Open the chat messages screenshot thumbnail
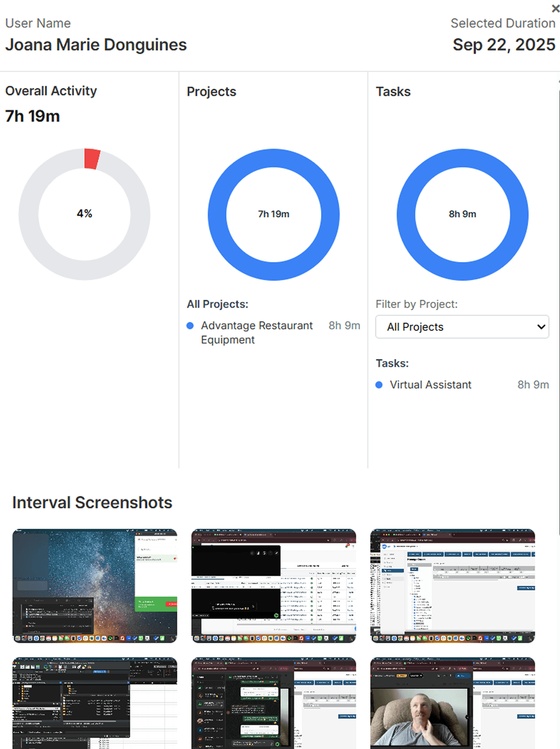 click(274, 703)
